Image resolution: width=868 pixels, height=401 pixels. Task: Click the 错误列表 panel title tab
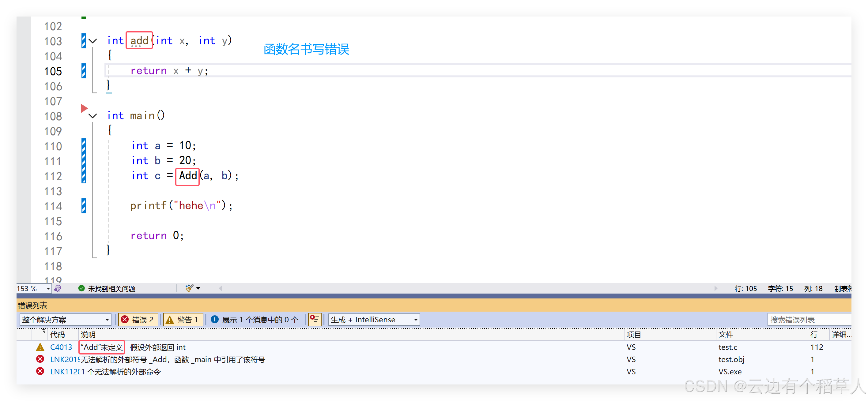[x=32, y=305]
